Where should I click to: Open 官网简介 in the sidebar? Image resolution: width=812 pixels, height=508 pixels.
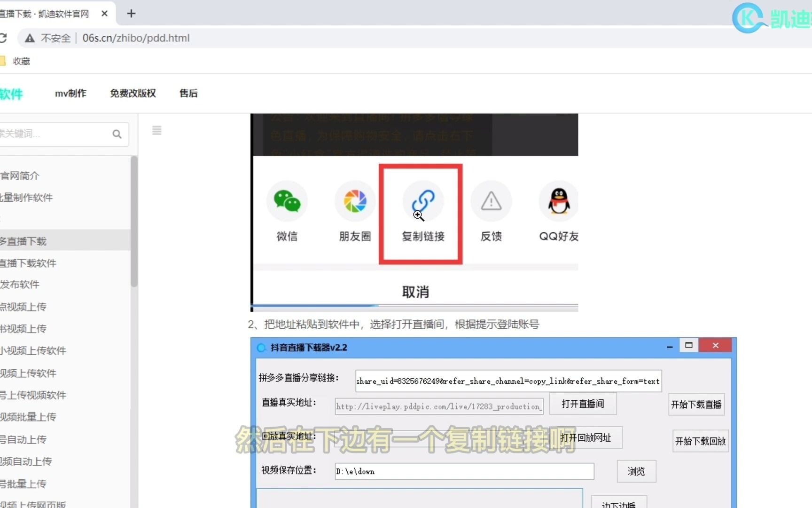[x=20, y=176]
